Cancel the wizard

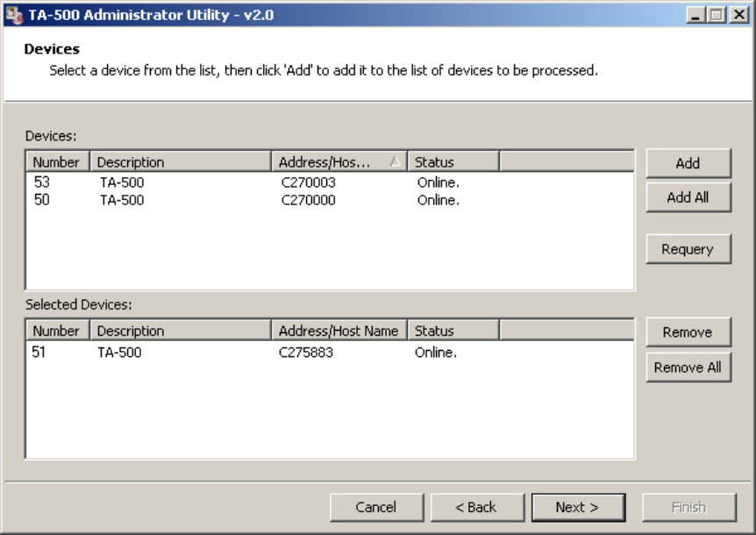click(376, 507)
